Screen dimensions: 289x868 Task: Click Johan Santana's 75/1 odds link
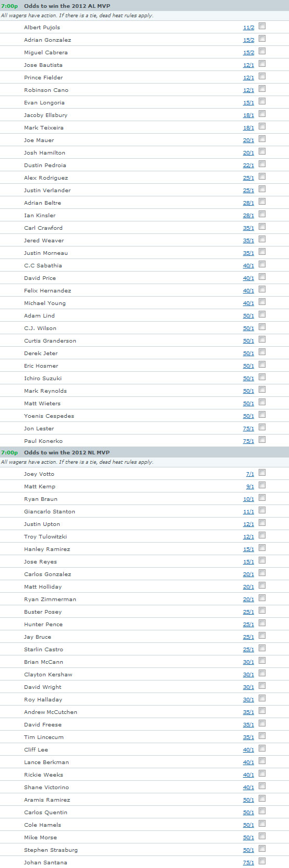[x=249, y=863]
